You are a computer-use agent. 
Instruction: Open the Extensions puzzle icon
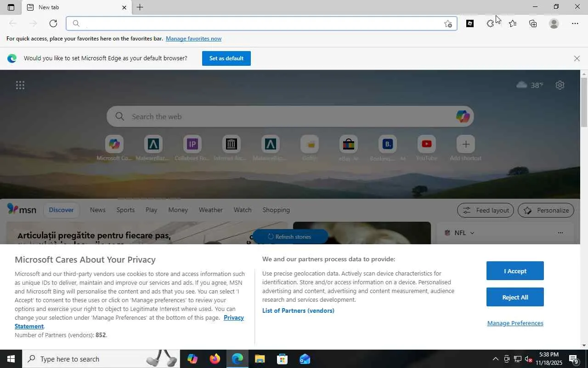[490, 23]
